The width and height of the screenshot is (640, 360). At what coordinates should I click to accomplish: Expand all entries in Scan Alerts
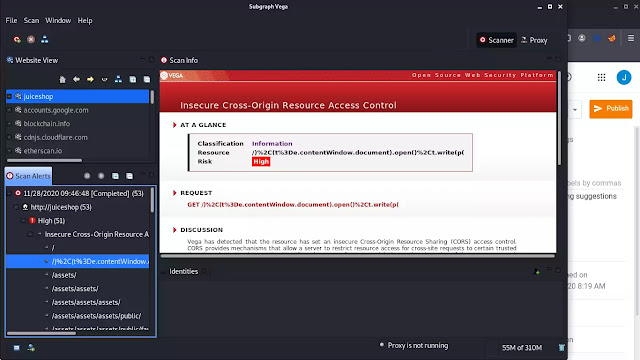click(x=116, y=176)
